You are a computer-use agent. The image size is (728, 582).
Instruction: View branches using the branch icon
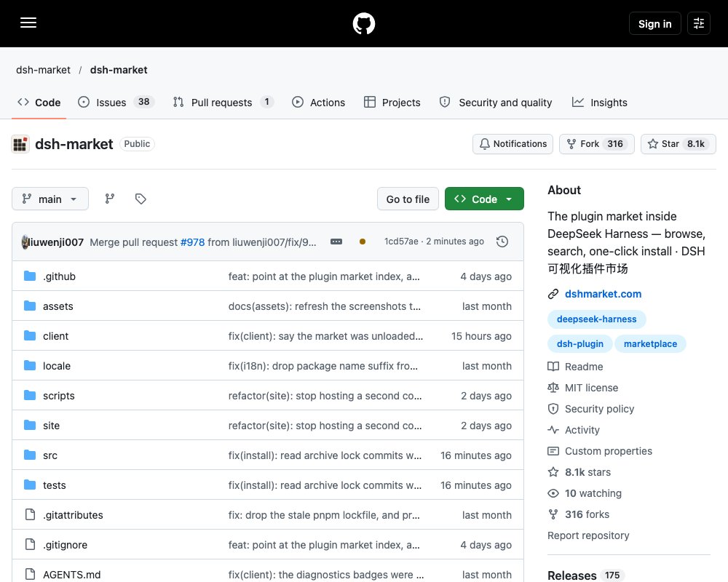110,199
